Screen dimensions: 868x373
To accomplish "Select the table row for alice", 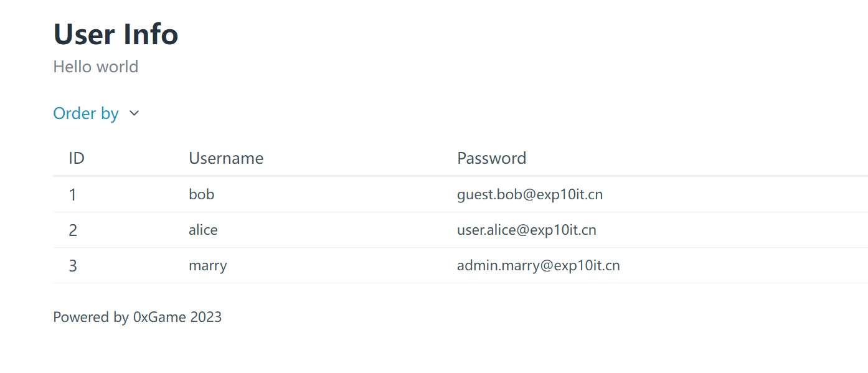I will pyautogui.click(x=460, y=230).
